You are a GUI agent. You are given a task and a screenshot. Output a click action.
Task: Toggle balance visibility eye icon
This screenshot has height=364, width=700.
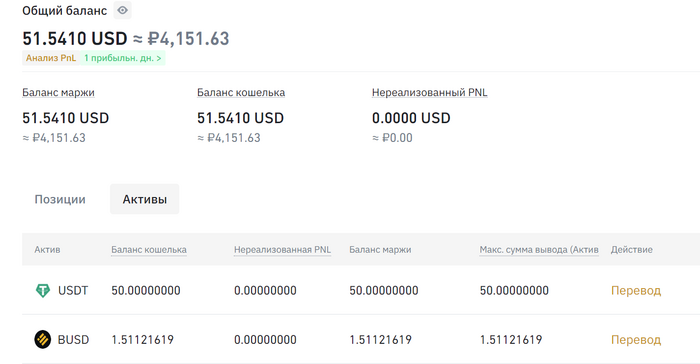click(122, 10)
